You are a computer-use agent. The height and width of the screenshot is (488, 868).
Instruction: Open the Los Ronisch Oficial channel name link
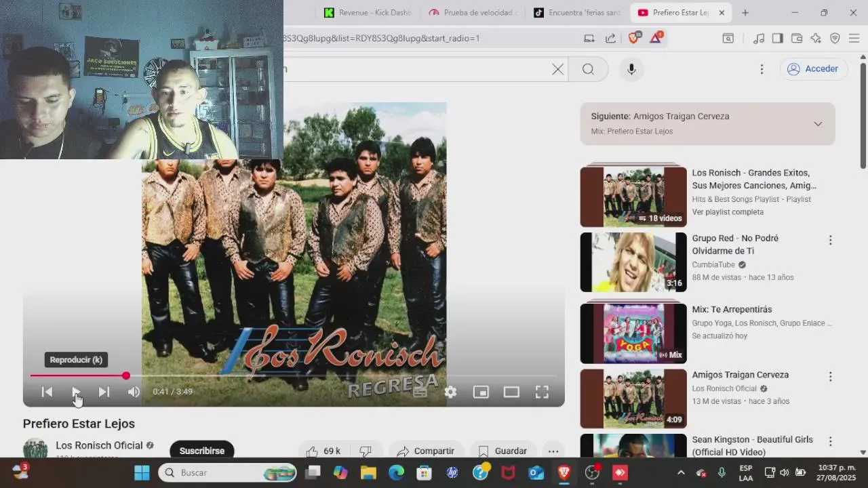click(x=99, y=445)
